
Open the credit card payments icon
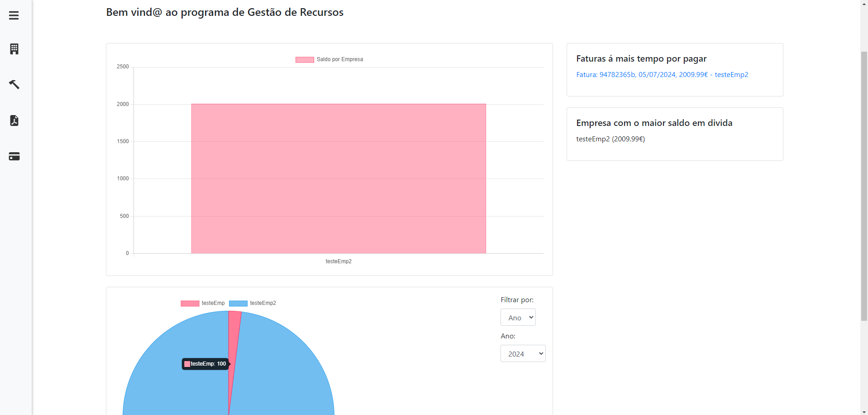click(x=14, y=157)
